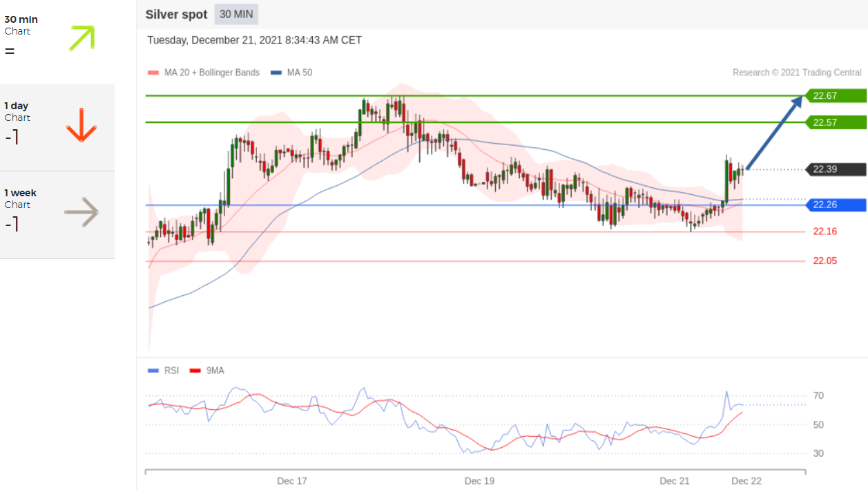
Task: Click the MA 50 legend entry
Action: coord(291,73)
